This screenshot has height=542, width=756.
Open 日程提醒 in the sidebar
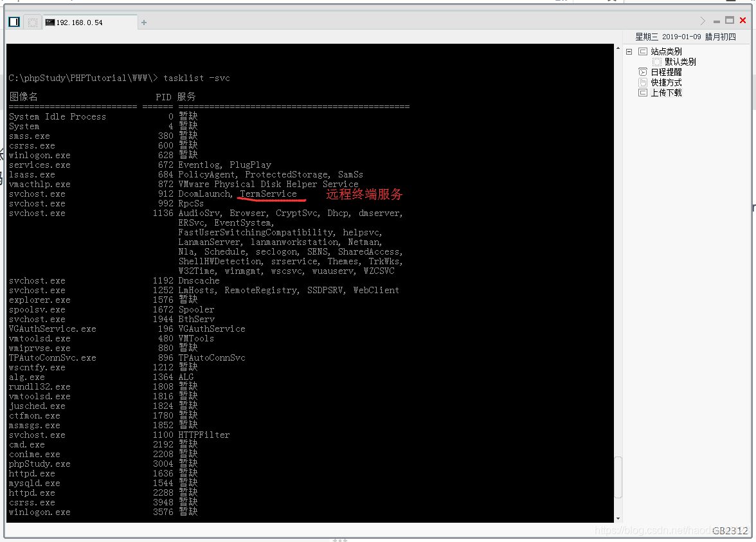pos(666,72)
